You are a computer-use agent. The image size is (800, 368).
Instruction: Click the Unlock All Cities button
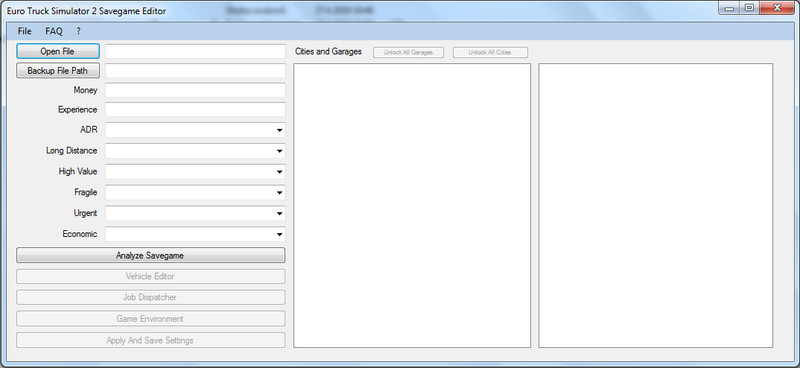(490, 53)
